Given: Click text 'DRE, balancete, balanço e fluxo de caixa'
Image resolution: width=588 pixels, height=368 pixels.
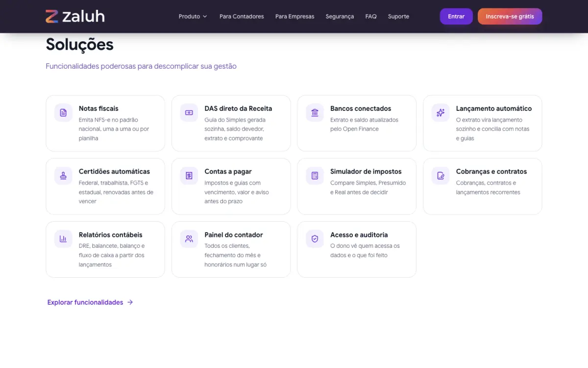Looking at the screenshot, I should pyautogui.click(x=112, y=250).
